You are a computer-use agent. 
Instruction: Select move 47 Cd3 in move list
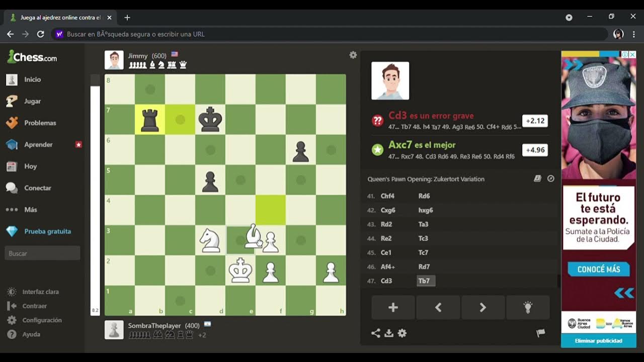click(386, 281)
